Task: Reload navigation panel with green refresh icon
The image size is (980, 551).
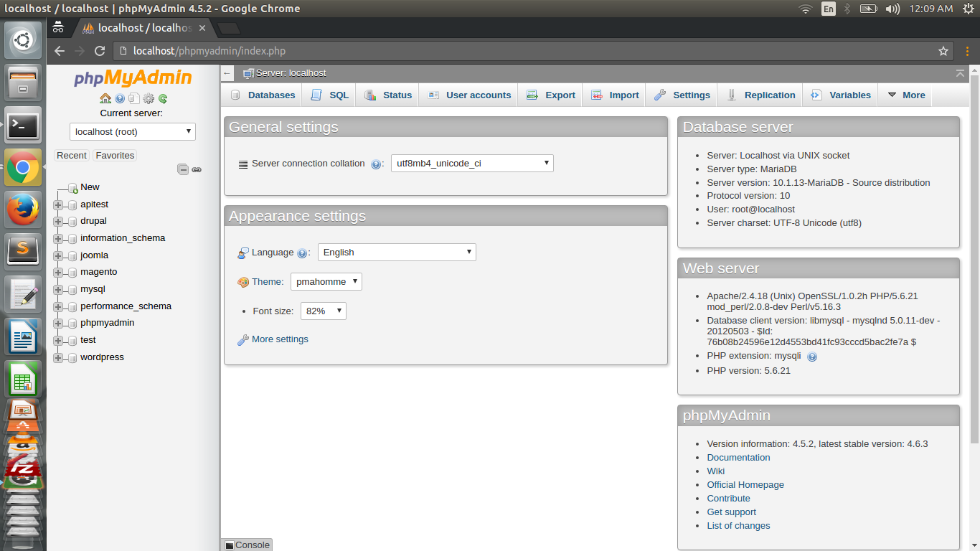Action: click(163, 99)
